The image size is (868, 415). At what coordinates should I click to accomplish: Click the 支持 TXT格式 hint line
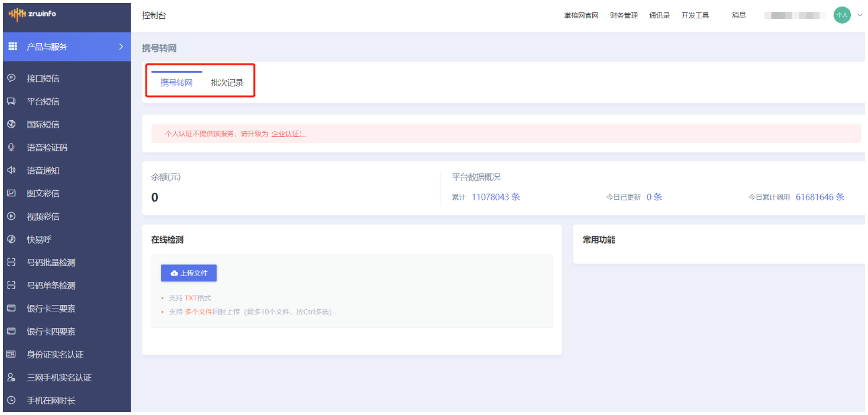point(189,298)
